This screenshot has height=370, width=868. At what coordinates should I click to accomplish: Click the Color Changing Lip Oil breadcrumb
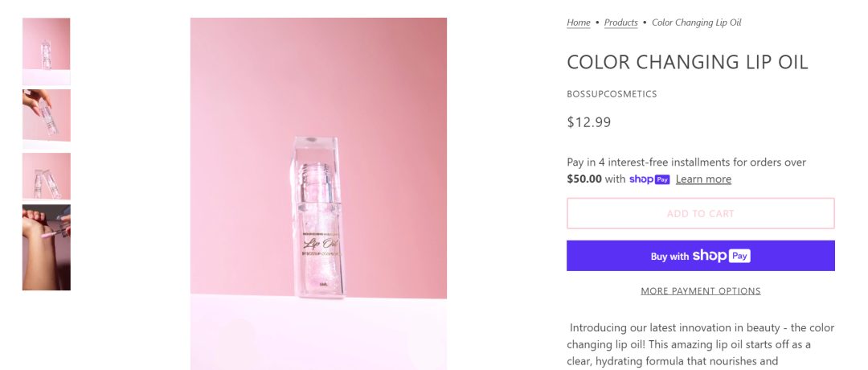point(696,23)
